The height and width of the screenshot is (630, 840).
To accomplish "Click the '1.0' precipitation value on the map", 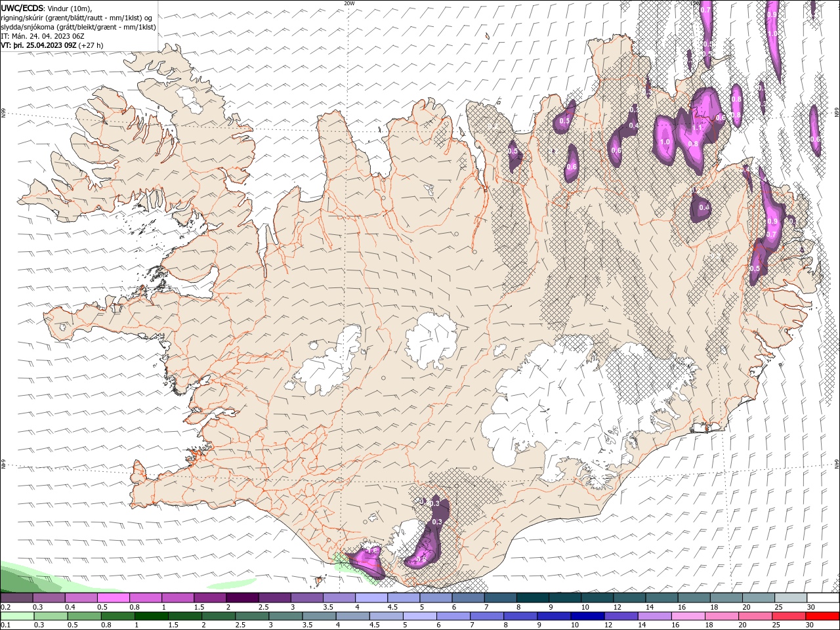I will (x=665, y=142).
